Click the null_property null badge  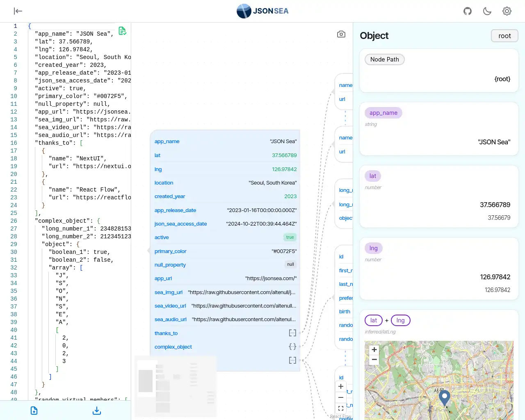point(290,265)
